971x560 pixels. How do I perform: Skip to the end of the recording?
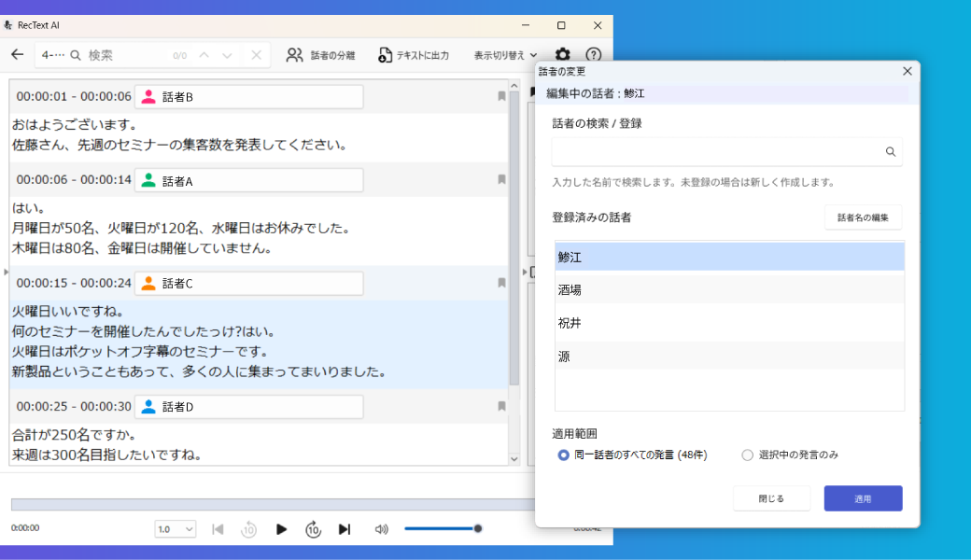point(344,528)
